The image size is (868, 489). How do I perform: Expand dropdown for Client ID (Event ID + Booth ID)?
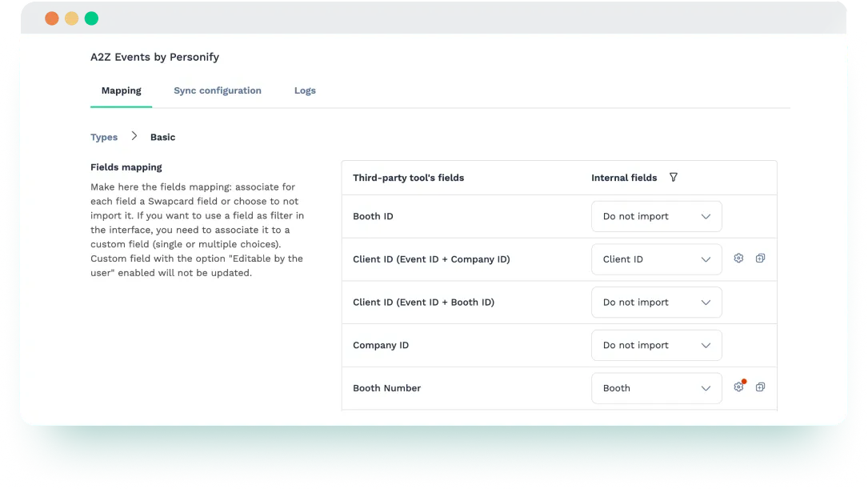tap(657, 303)
